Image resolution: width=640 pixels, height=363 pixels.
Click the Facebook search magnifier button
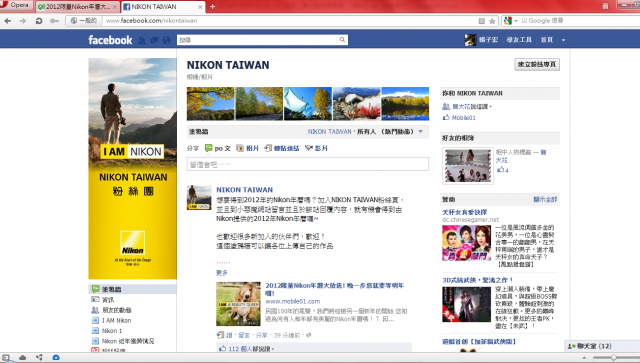[342, 40]
